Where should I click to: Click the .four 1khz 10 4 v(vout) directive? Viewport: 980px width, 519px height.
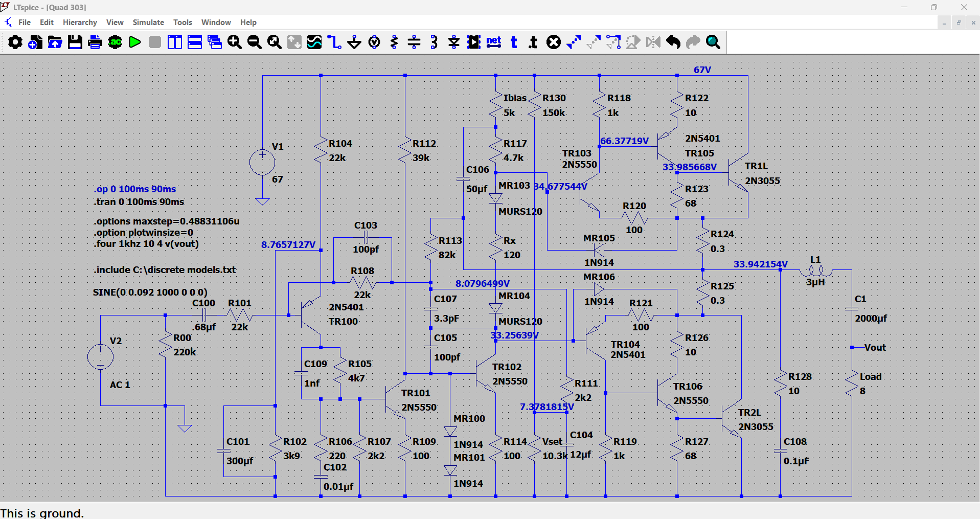click(146, 244)
